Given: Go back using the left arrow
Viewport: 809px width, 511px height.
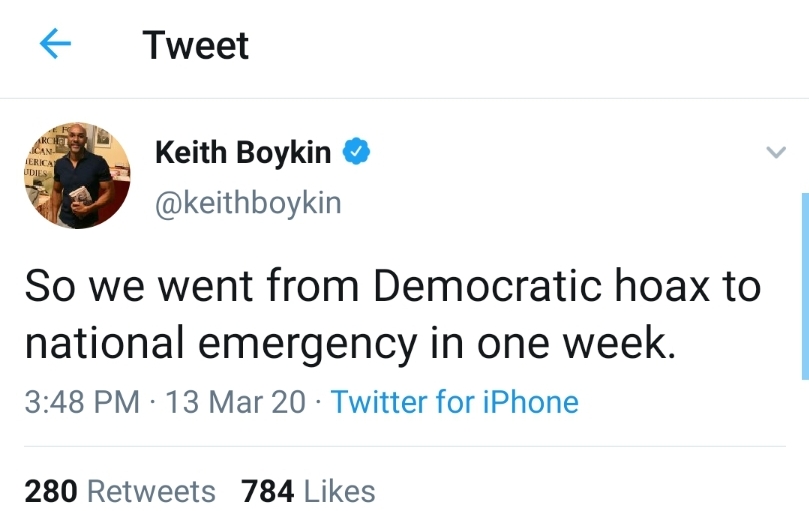Looking at the screenshot, I should 56,45.
